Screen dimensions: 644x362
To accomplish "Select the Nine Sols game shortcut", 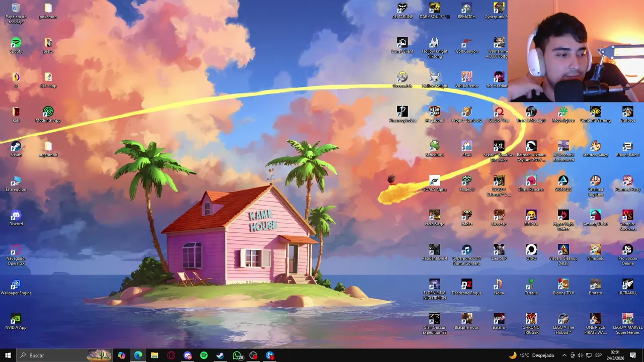I will pyautogui.click(x=595, y=253).
